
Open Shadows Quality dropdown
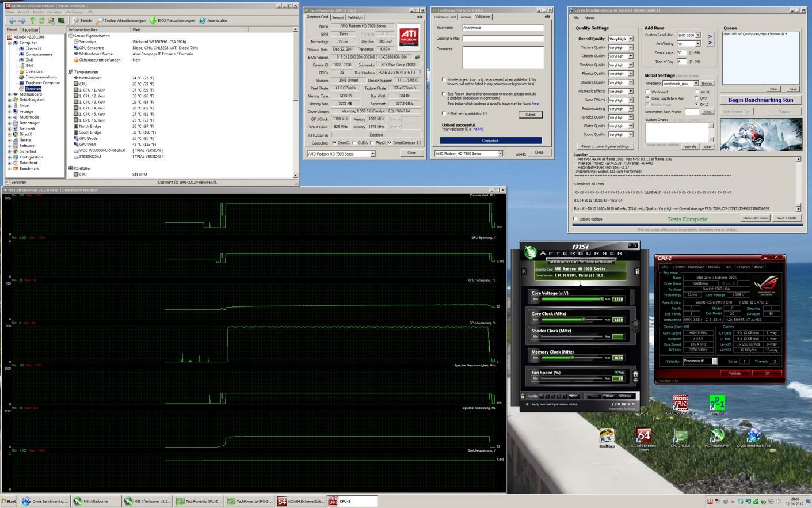pos(630,65)
